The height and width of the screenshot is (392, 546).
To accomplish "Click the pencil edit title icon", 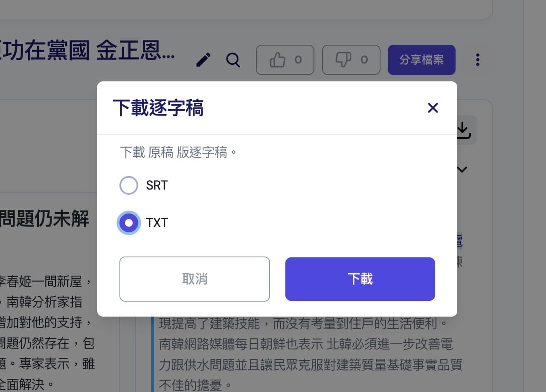I will point(203,60).
